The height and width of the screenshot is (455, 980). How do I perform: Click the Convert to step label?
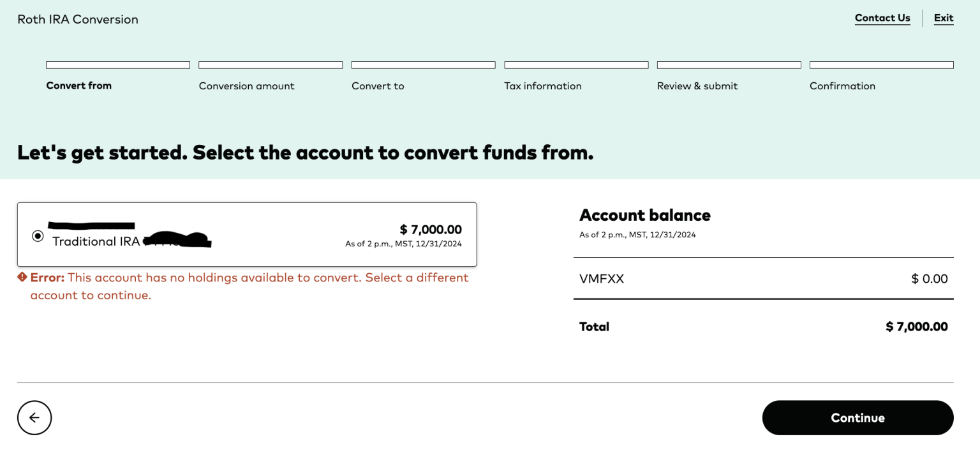tap(378, 86)
